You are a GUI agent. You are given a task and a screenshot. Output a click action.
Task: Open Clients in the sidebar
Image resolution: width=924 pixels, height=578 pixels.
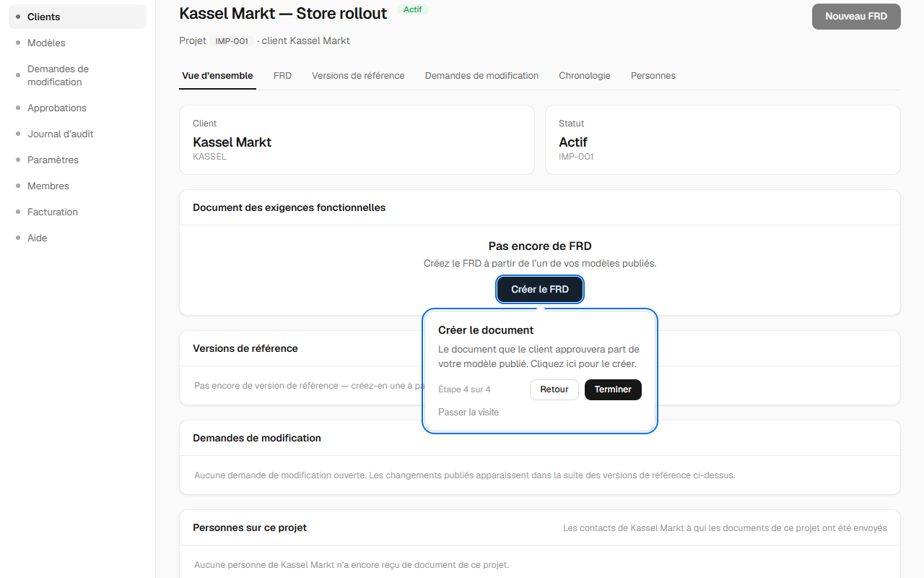(77, 17)
